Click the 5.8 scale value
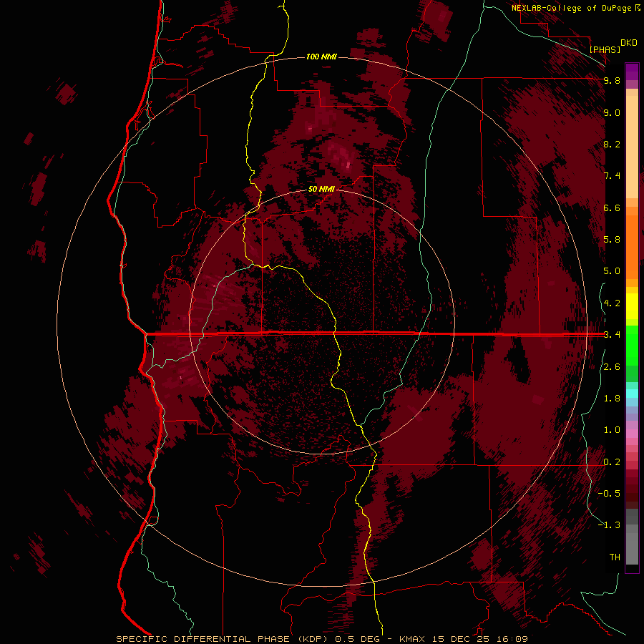This screenshot has height=644, width=644. pos(612,240)
